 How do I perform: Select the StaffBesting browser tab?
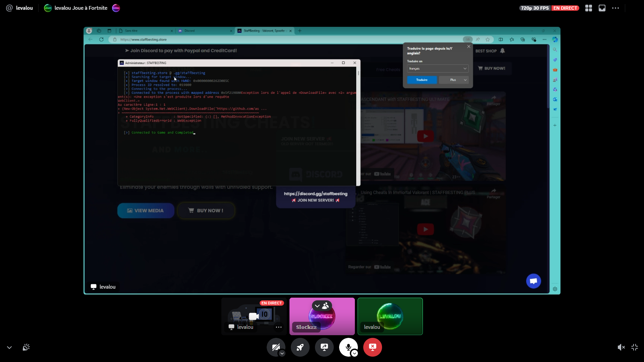point(265,31)
